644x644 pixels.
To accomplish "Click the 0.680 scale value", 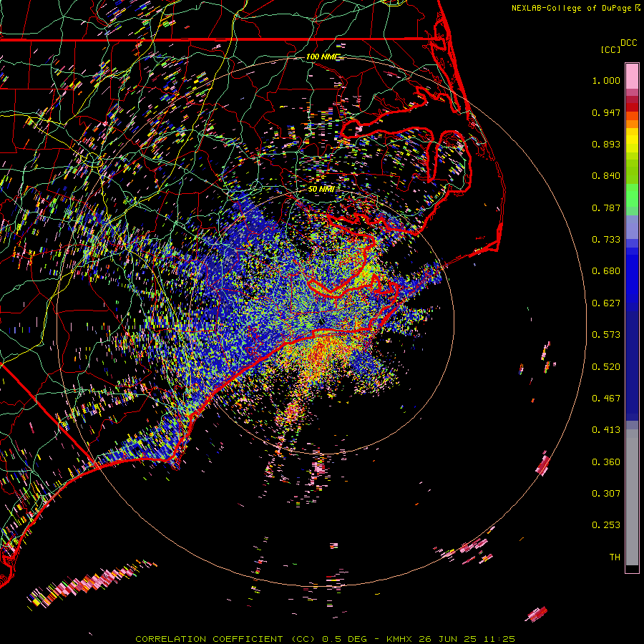I will [x=606, y=271].
